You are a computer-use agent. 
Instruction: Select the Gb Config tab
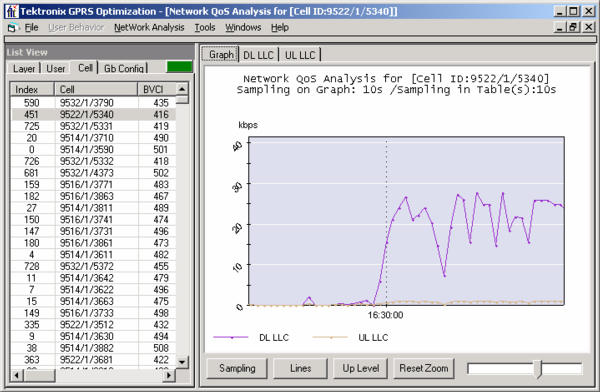[124, 69]
